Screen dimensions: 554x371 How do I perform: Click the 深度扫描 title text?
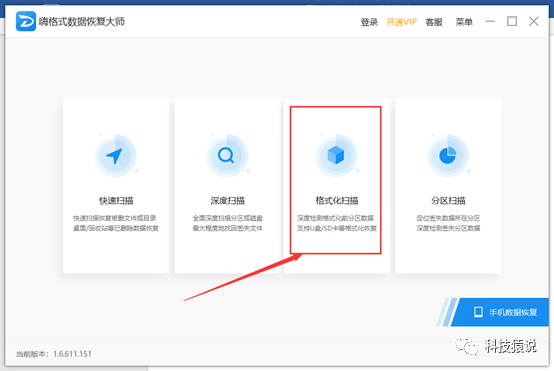pos(228,201)
